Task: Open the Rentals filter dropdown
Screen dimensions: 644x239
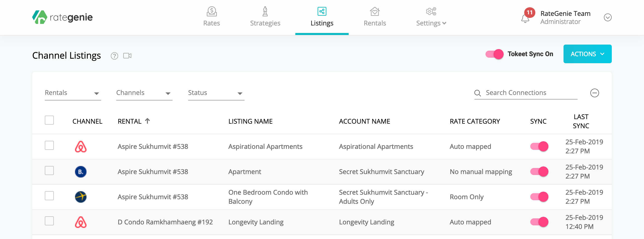Action: coord(73,93)
